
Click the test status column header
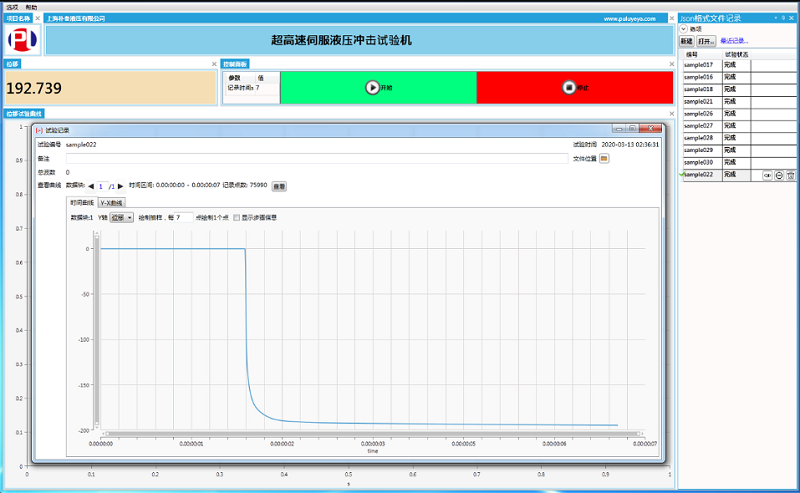(x=737, y=55)
